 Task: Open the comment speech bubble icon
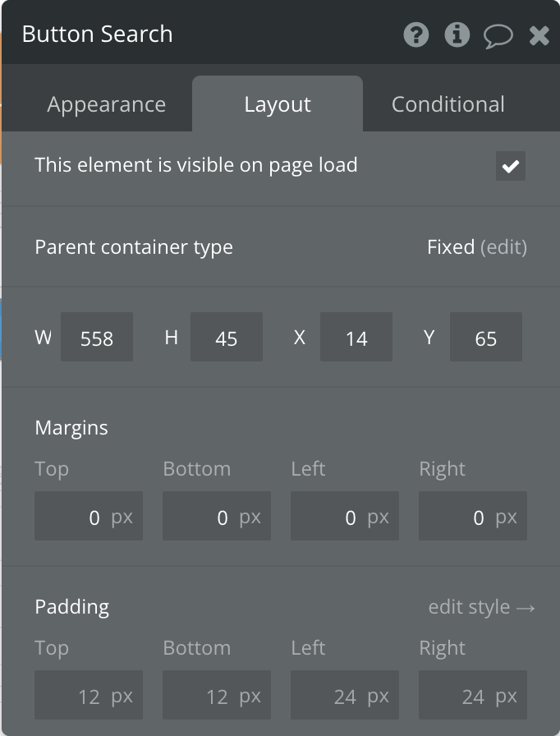(x=498, y=36)
